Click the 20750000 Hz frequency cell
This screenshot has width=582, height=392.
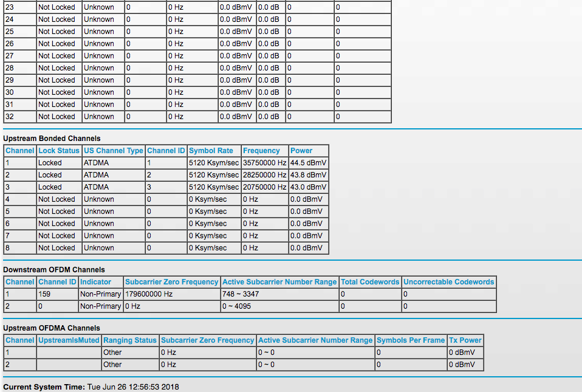(x=264, y=187)
